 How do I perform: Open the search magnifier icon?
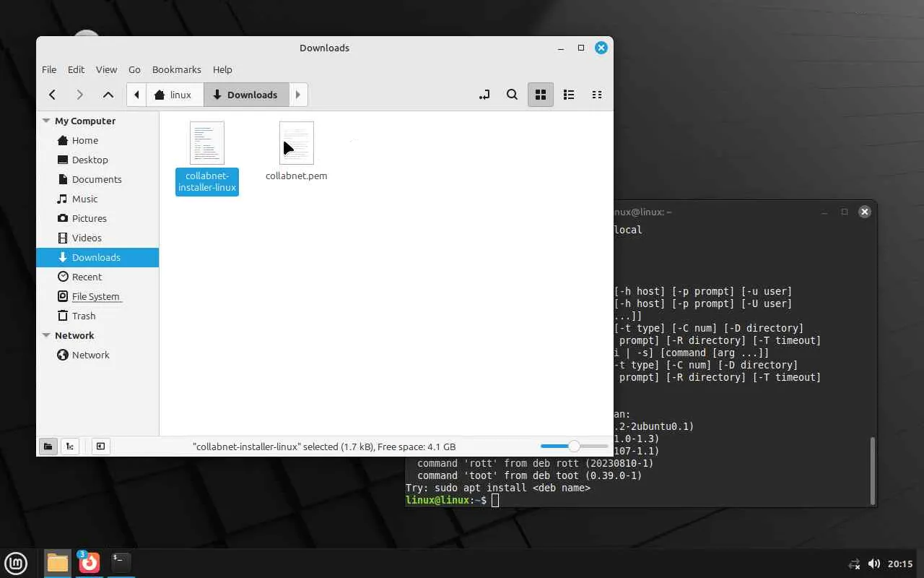click(512, 95)
